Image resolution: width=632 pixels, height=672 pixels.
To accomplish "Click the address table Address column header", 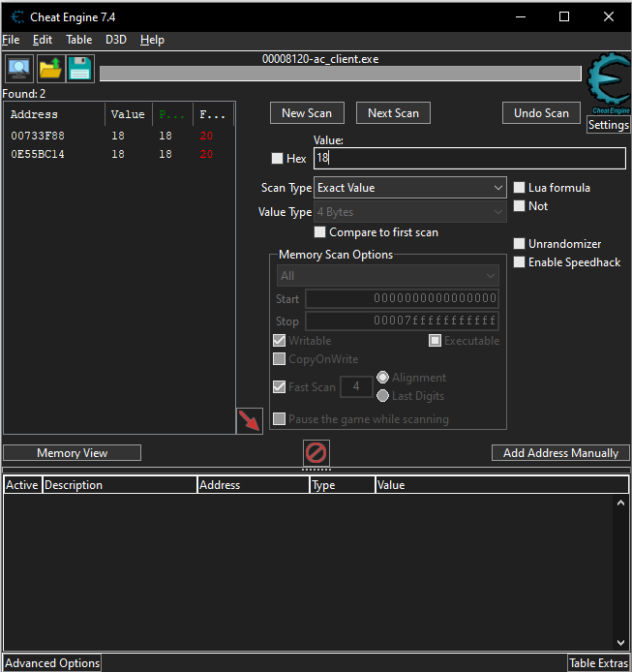I will [x=253, y=485].
